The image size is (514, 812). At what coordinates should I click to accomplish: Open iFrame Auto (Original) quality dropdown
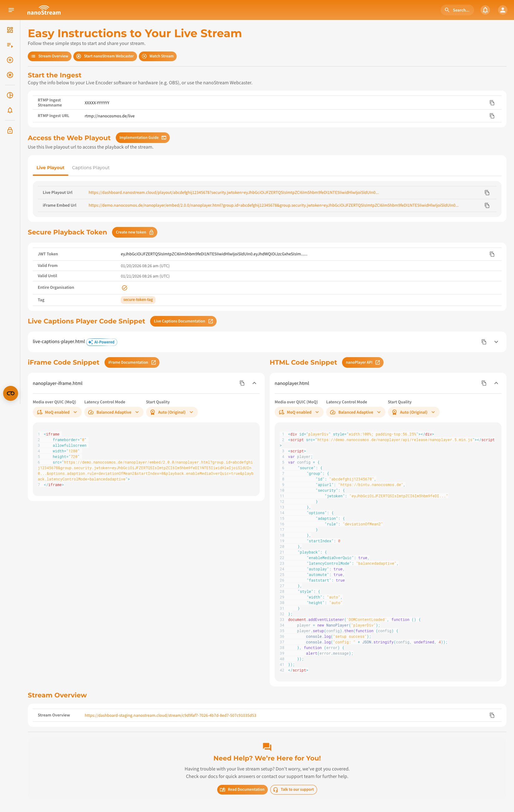[x=172, y=412]
